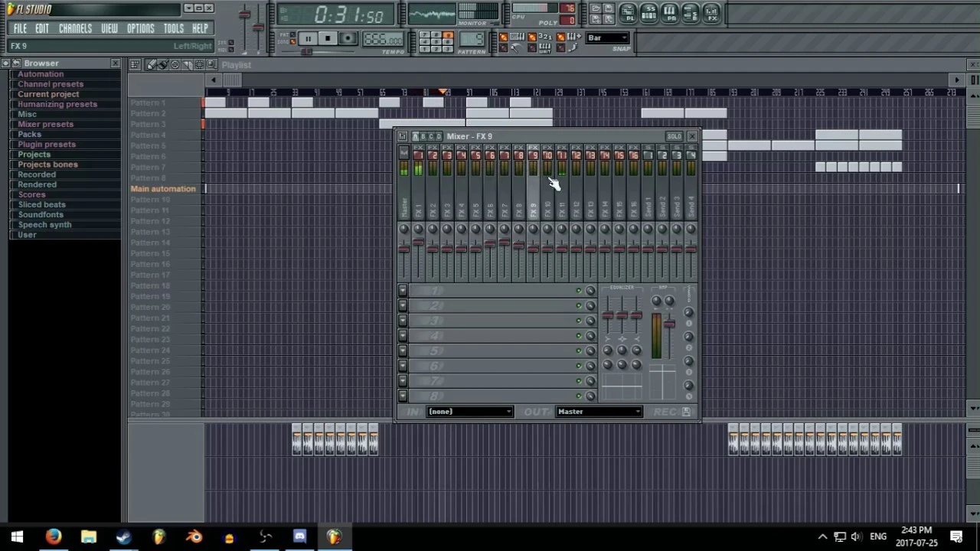Open mixer options icon in title bar
Image resolution: width=980 pixels, height=551 pixels.
click(x=402, y=136)
